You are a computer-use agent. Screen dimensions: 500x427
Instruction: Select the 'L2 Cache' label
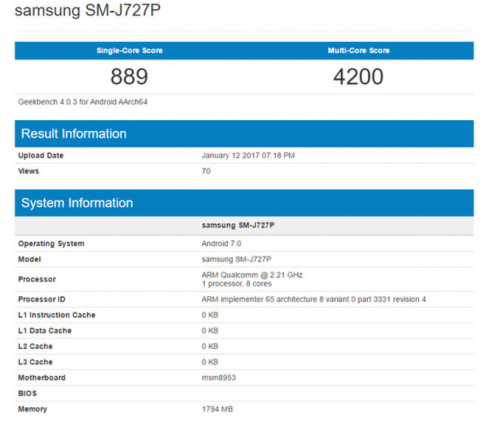[35, 346]
